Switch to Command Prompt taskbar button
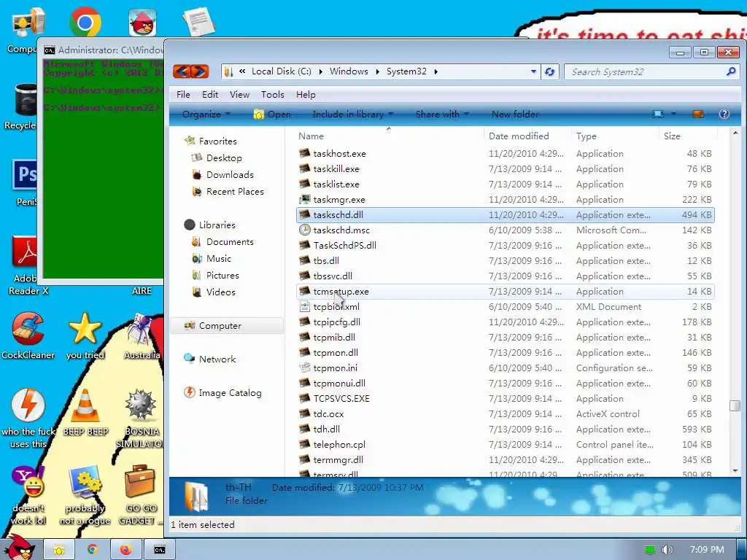Image resolution: width=747 pixels, height=560 pixels. pos(160,550)
